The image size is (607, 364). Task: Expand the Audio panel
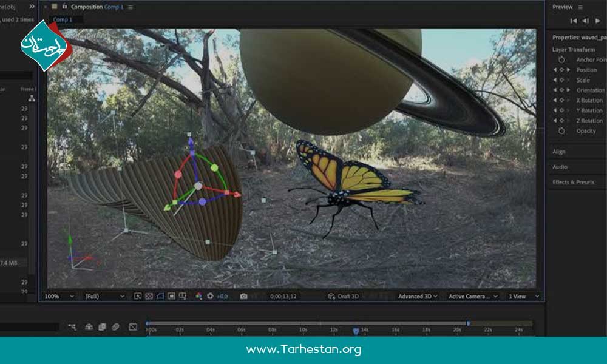560,167
